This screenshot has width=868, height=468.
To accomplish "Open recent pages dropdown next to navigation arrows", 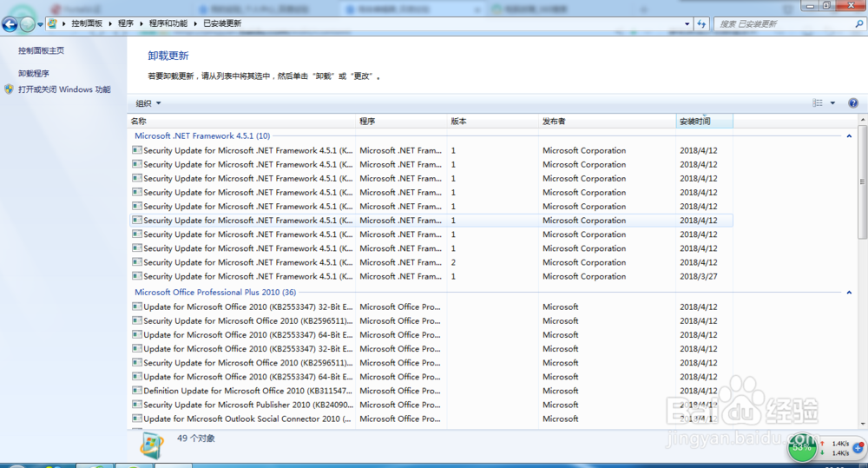I will 40,24.
